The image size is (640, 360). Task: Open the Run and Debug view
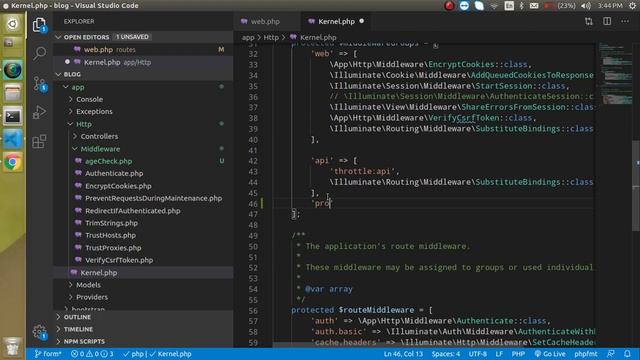(x=39, y=112)
